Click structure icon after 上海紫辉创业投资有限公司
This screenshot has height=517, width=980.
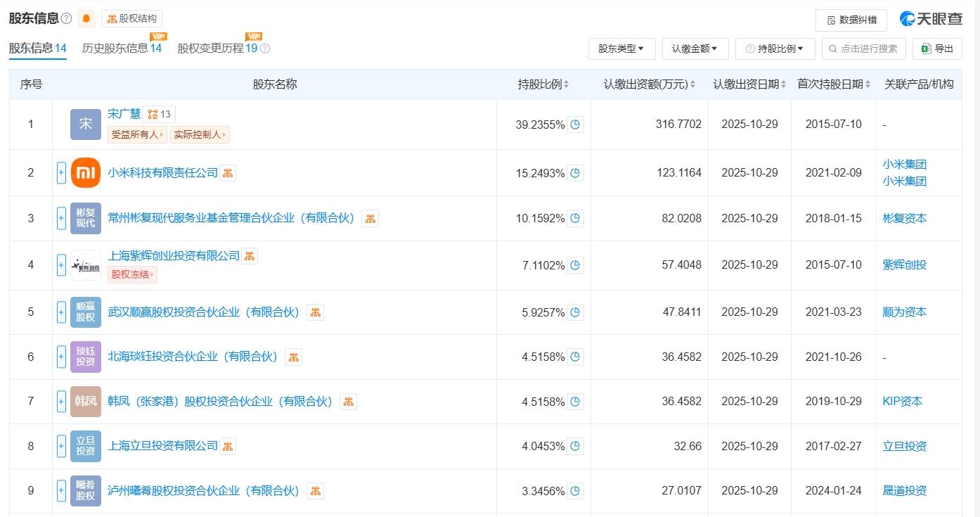[250, 256]
